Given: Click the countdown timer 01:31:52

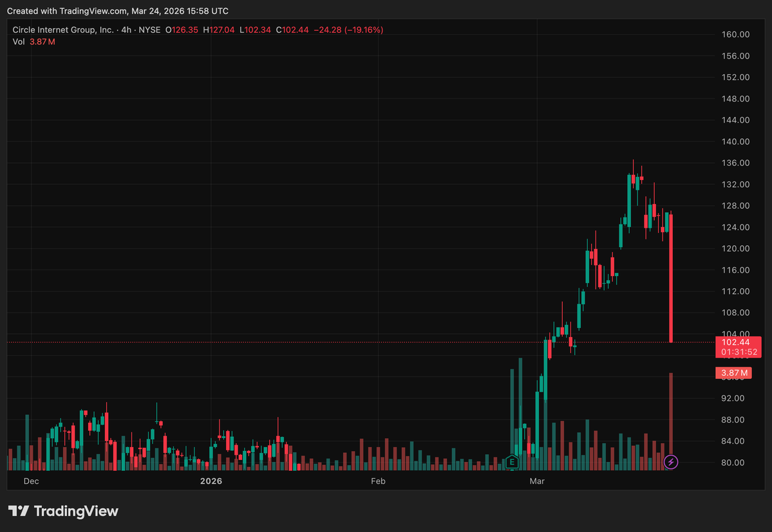Looking at the screenshot, I should click(x=739, y=352).
